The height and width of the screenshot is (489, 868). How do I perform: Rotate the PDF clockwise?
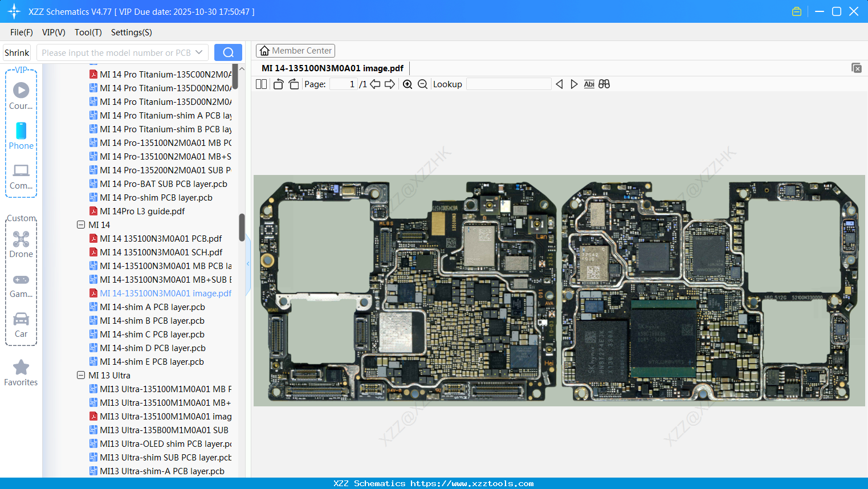tap(293, 83)
